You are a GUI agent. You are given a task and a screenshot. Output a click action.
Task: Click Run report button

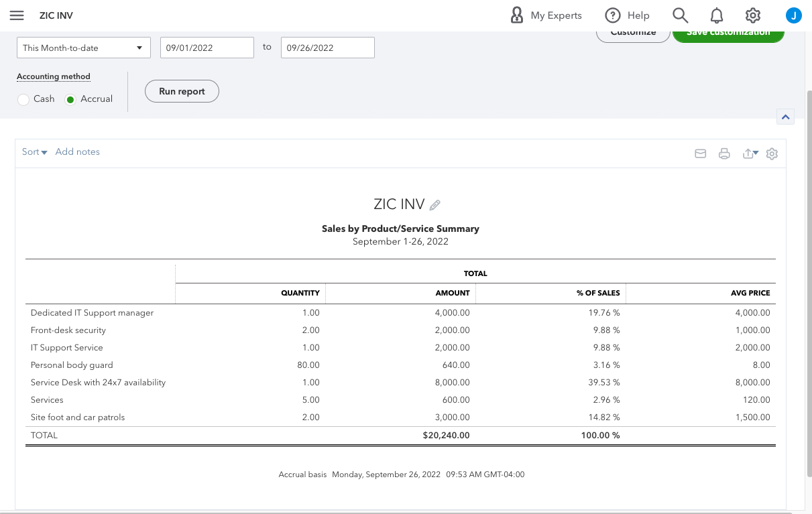pos(182,91)
